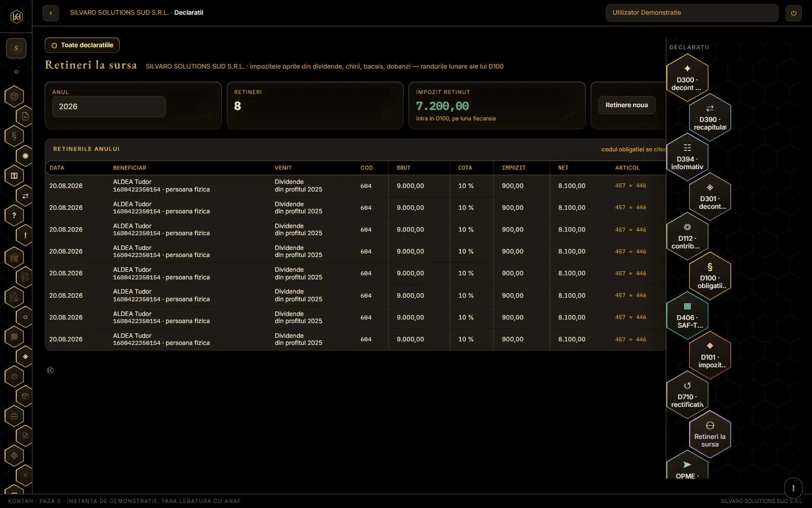Click the hexagonal exclamation icon in sidebar
The height and width of the screenshot is (508, 812).
click(25, 235)
